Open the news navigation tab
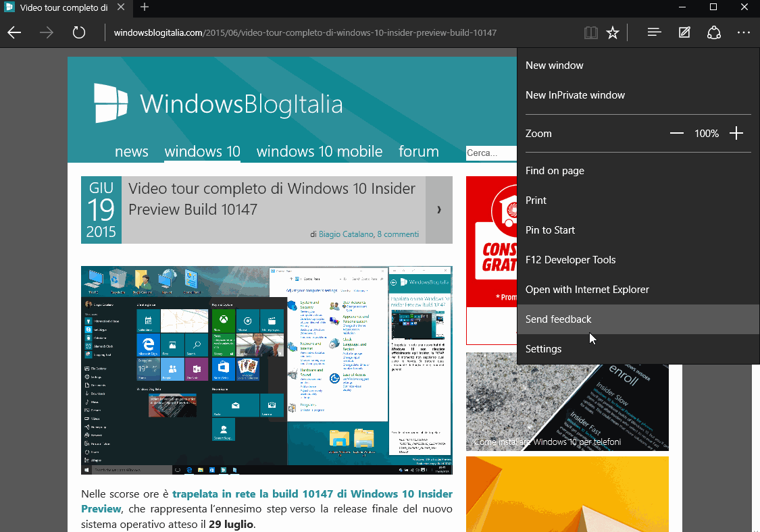 131,151
